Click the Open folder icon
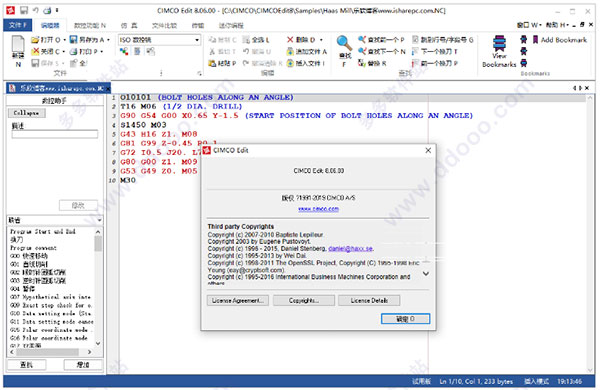 click(x=35, y=40)
